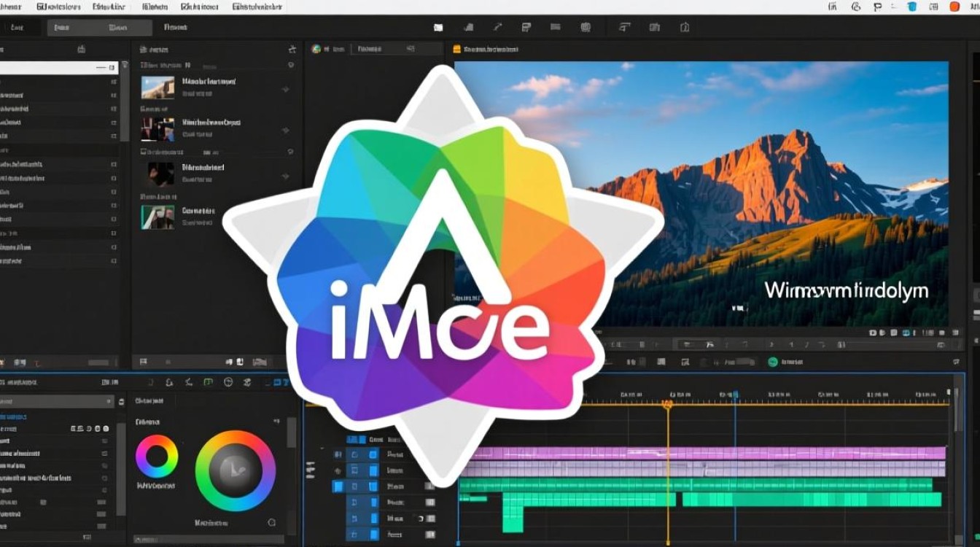This screenshot has width=980, height=547.
Task: Open the second menu in the top menu bar
Action: [x=60, y=7]
